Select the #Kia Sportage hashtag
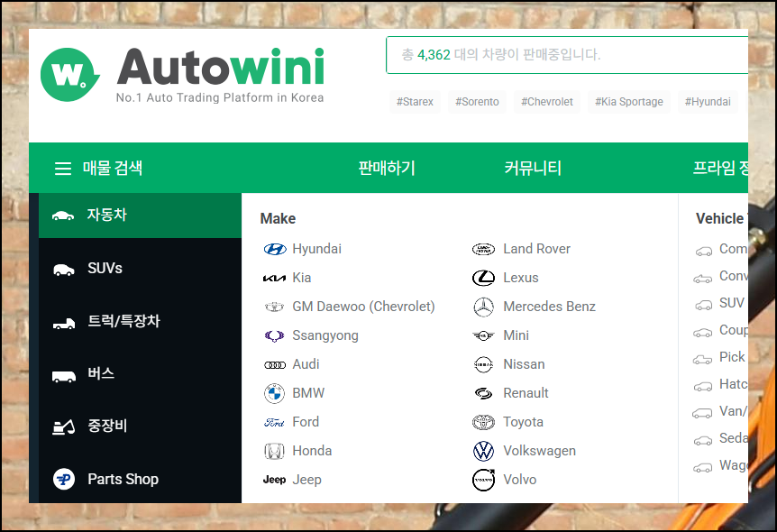The height and width of the screenshot is (532, 777). [629, 102]
